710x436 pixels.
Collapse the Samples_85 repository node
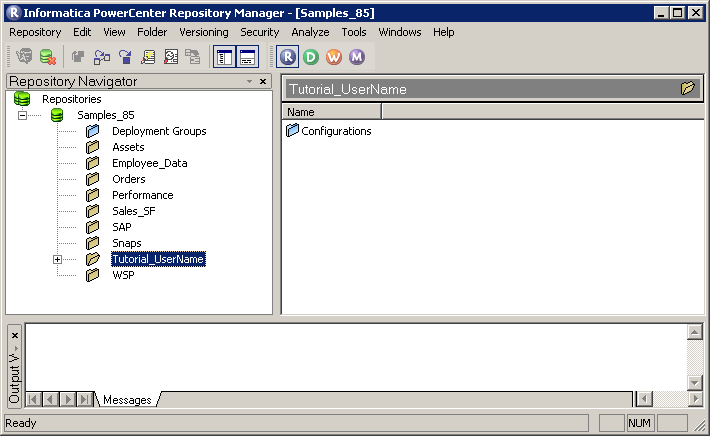pyautogui.click(x=22, y=115)
